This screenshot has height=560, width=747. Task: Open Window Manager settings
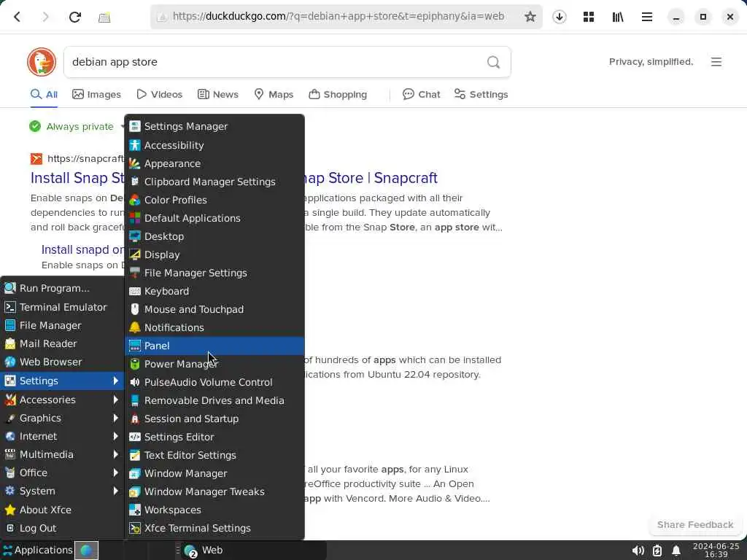(214, 473)
